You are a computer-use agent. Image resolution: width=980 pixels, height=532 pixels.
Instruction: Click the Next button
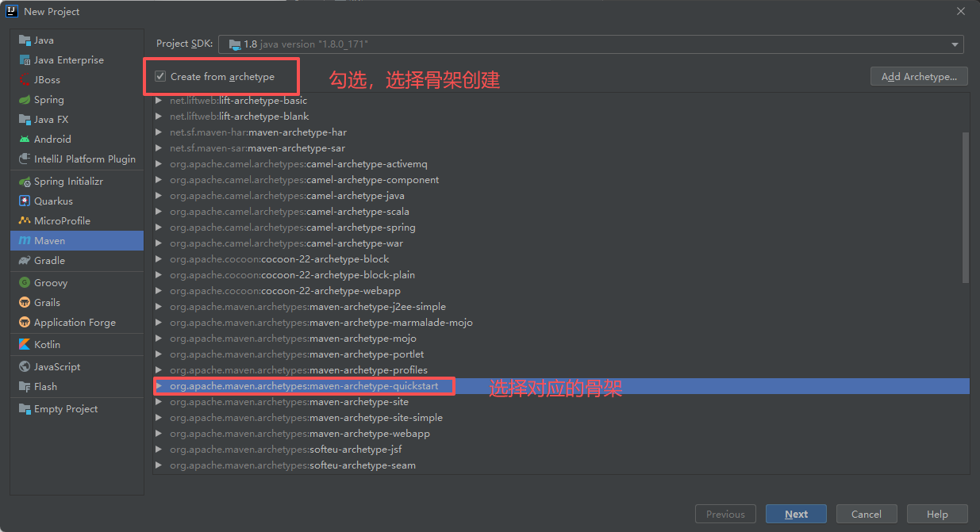click(796, 514)
